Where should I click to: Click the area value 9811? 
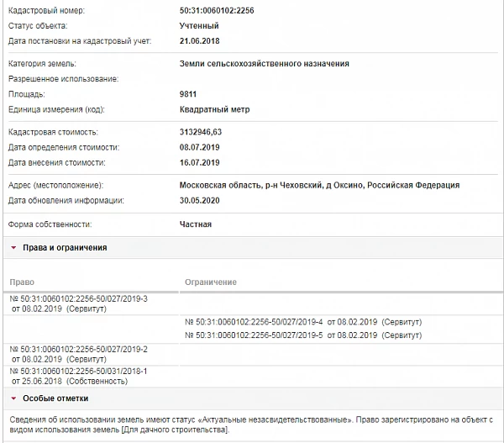190,94
